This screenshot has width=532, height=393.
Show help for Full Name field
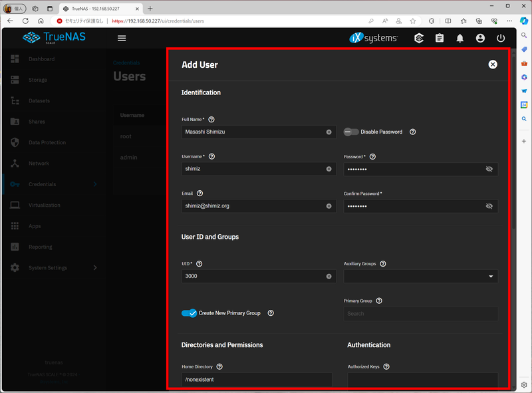[x=211, y=120]
